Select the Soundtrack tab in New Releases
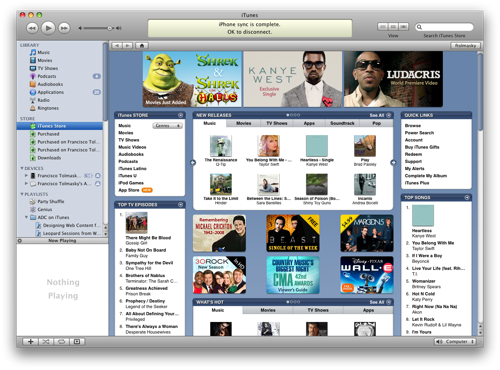Viewport: 500px width, 370px height. [342, 123]
